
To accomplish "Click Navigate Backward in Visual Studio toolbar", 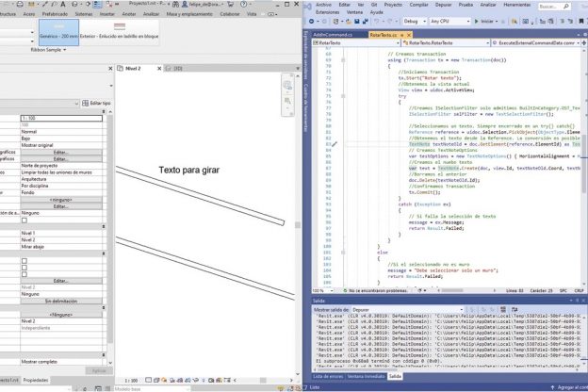I will tap(311, 22).
